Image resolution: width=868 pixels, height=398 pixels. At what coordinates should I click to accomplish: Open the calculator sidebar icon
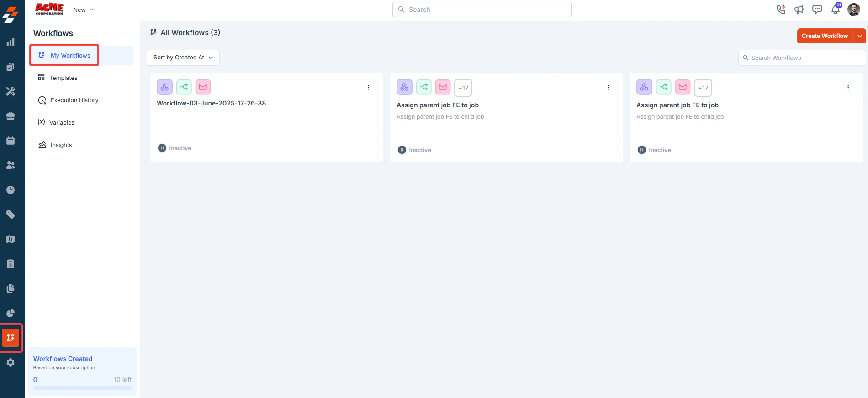coord(11,264)
